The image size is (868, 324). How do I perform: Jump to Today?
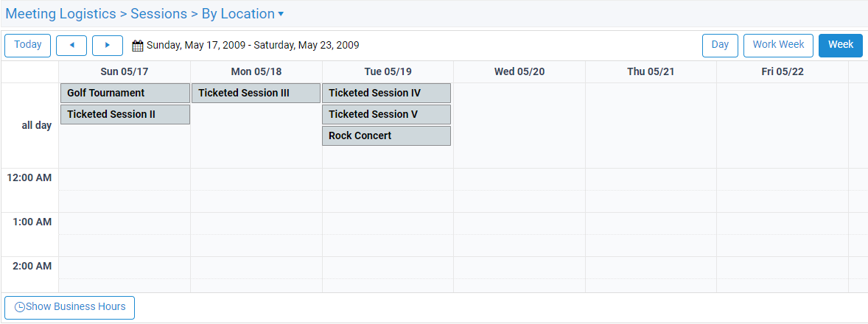click(x=28, y=46)
